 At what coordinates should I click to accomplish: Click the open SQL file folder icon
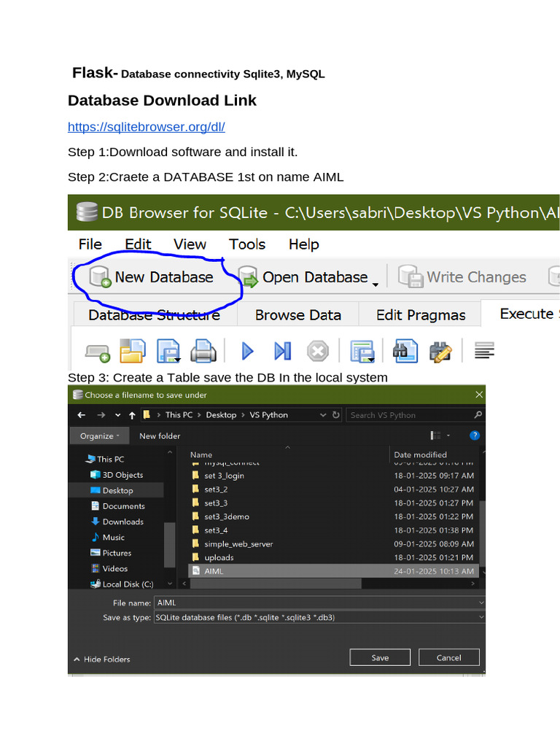pos(133,351)
